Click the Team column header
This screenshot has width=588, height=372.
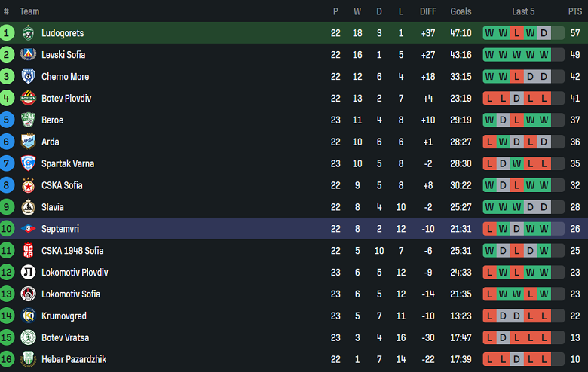coord(29,11)
